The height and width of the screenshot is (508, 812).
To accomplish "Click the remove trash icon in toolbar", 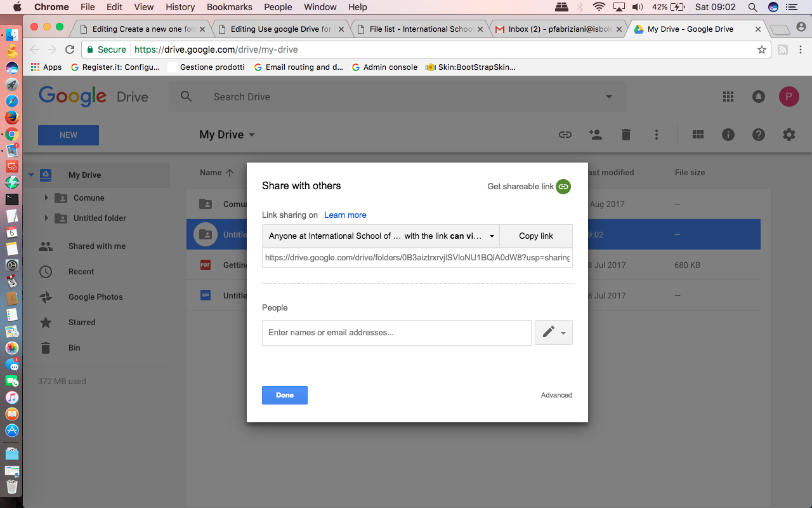I will click(x=626, y=135).
